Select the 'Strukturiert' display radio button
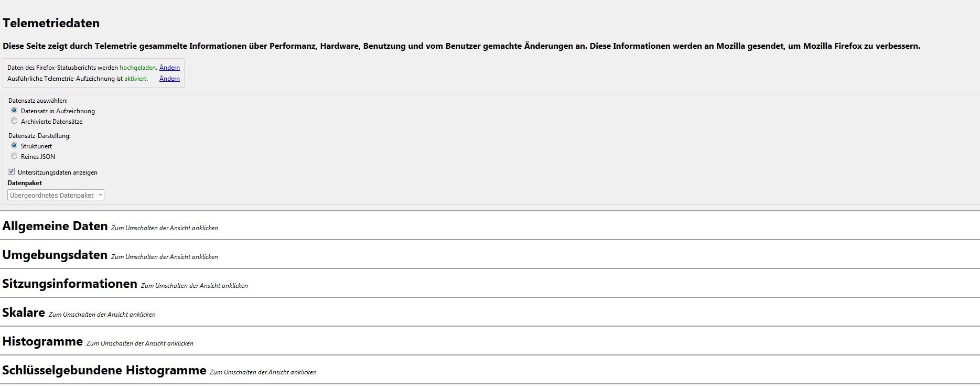The image size is (980, 388). tap(14, 146)
